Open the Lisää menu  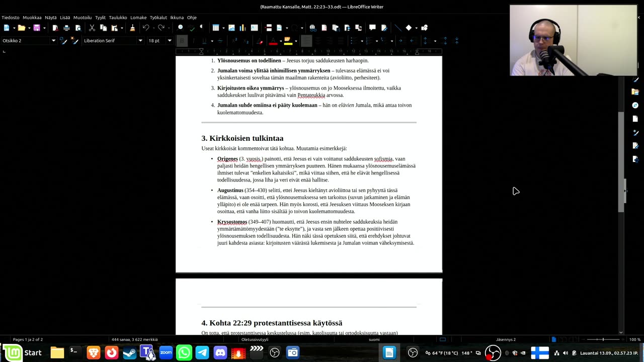point(65,18)
